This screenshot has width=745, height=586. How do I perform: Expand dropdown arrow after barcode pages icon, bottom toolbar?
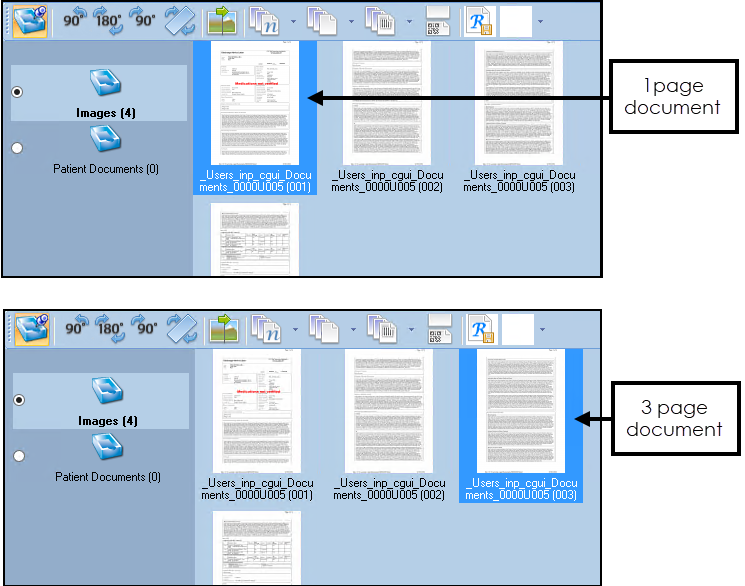[411, 328]
